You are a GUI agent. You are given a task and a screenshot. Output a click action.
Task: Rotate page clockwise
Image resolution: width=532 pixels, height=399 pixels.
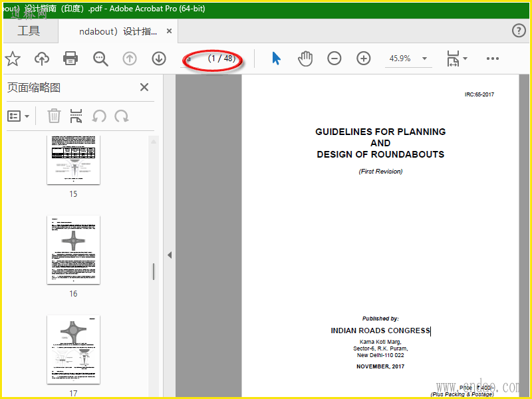pos(122,116)
